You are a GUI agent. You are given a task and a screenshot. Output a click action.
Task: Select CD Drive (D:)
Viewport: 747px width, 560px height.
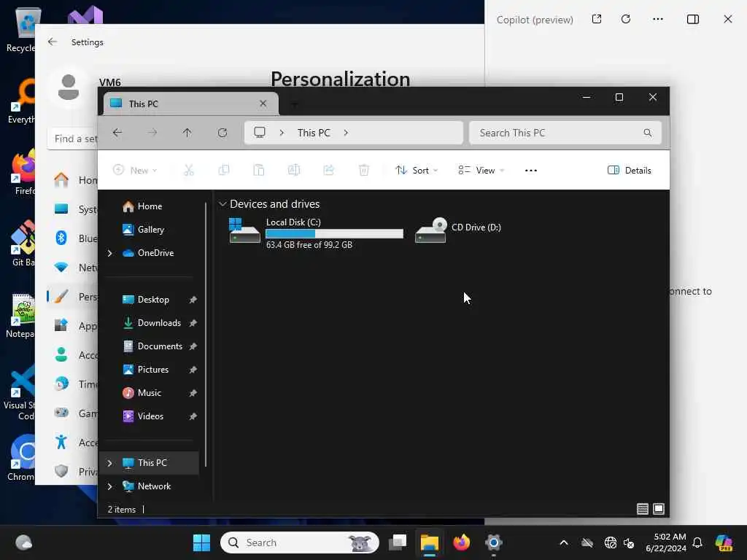tap(460, 230)
